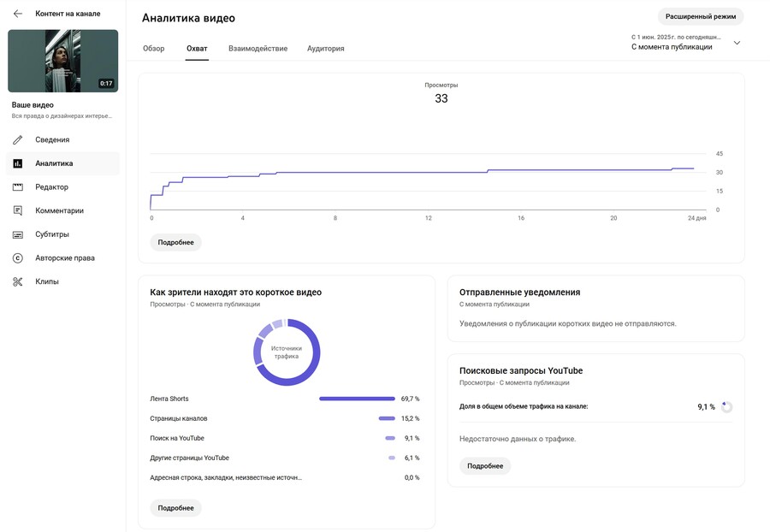Image resolution: width=770 pixels, height=532 pixels.
Task: Click the subtitles icon for Субтитры
Action: (x=18, y=234)
